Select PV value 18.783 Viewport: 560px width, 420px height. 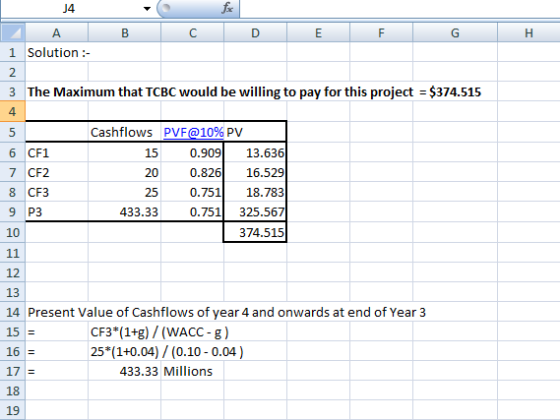point(255,192)
